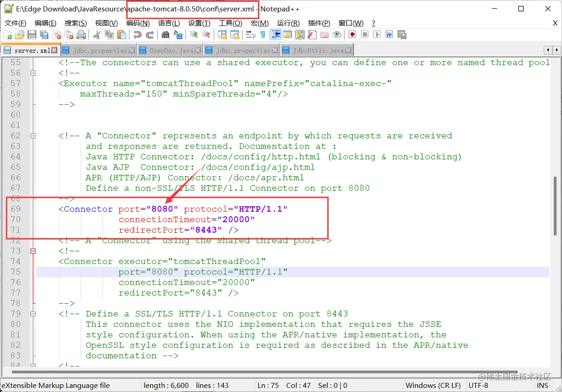The image size is (562, 392).
Task: Switch to the UserDao.java tab
Action: pos(170,51)
